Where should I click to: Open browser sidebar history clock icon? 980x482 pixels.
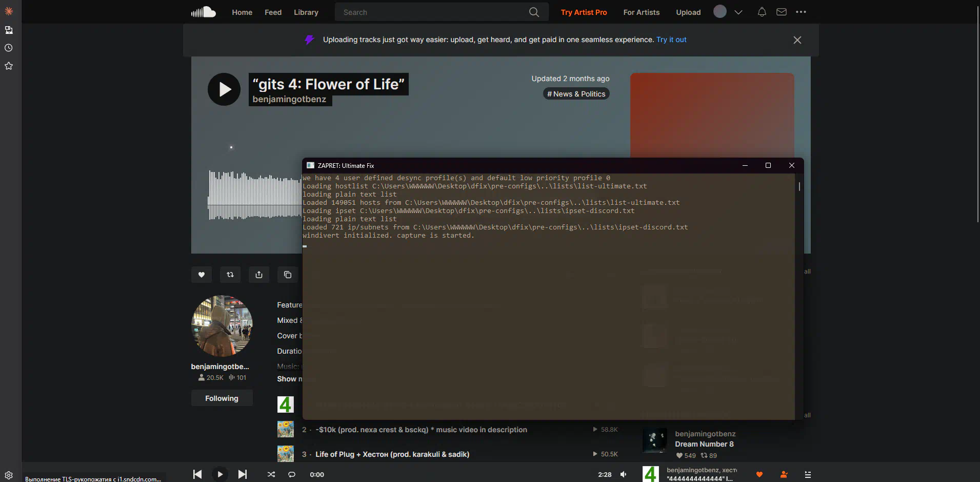coord(9,48)
